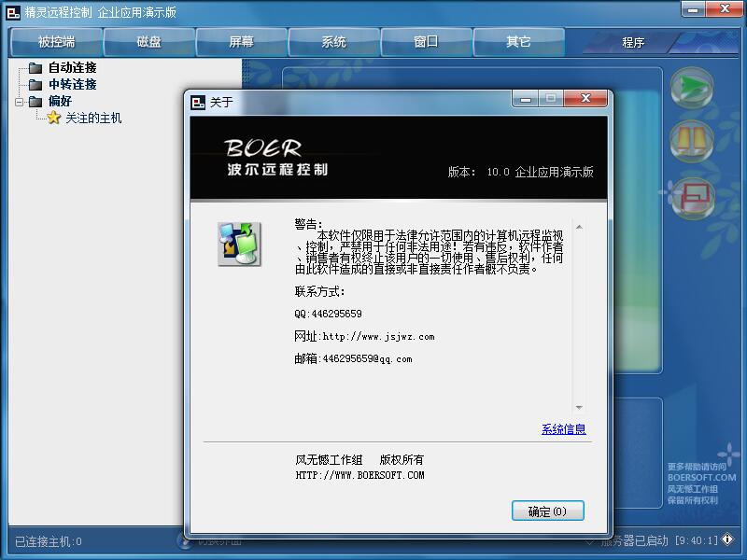The width and height of the screenshot is (747, 560).
Task: Select the 屏幕 tab
Action: [x=241, y=42]
